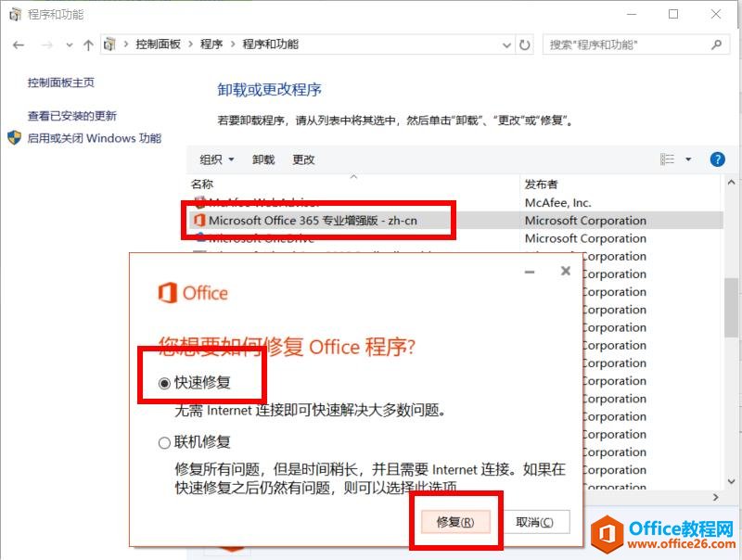Image resolution: width=742 pixels, height=560 pixels.
Task: Open 启用或关闭 Windows 功能 link
Action: [x=95, y=138]
